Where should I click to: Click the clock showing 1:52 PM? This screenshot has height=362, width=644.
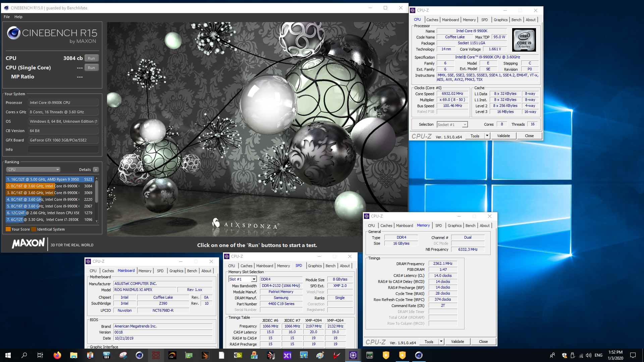(x=615, y=352)
